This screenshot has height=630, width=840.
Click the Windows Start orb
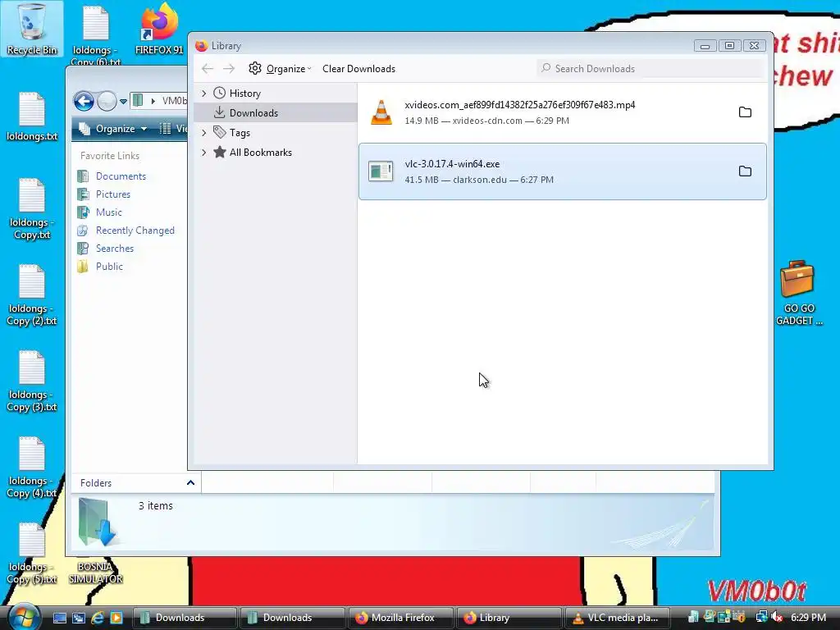[x=23, y=617]
